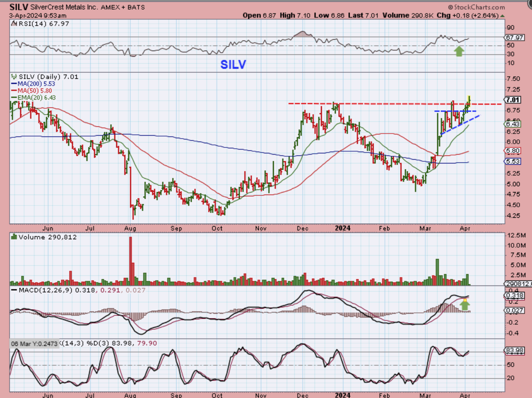Image resolution: width=532 pixels, height=398 pixels.
Task: Click the Nov label under the price panel
Action: tap(261, 228)
